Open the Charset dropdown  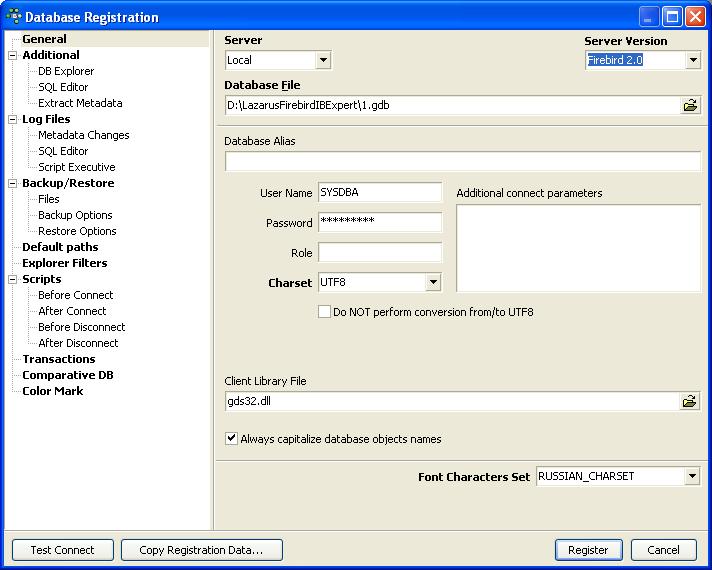point(433,282)
